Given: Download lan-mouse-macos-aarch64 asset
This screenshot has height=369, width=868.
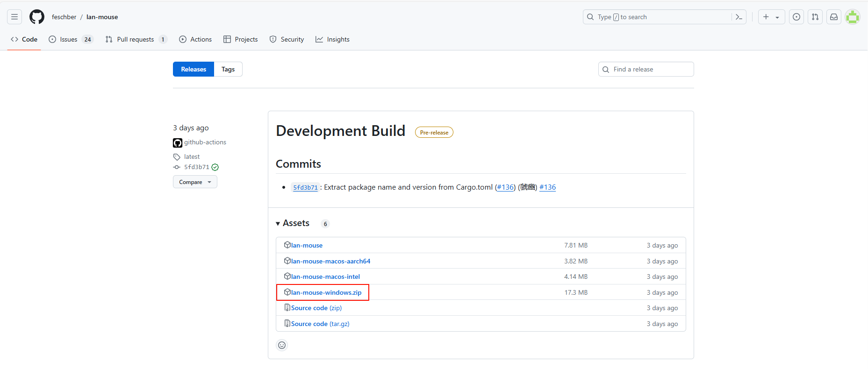Looking at the screenshot, I should click(x=330, y=261).
